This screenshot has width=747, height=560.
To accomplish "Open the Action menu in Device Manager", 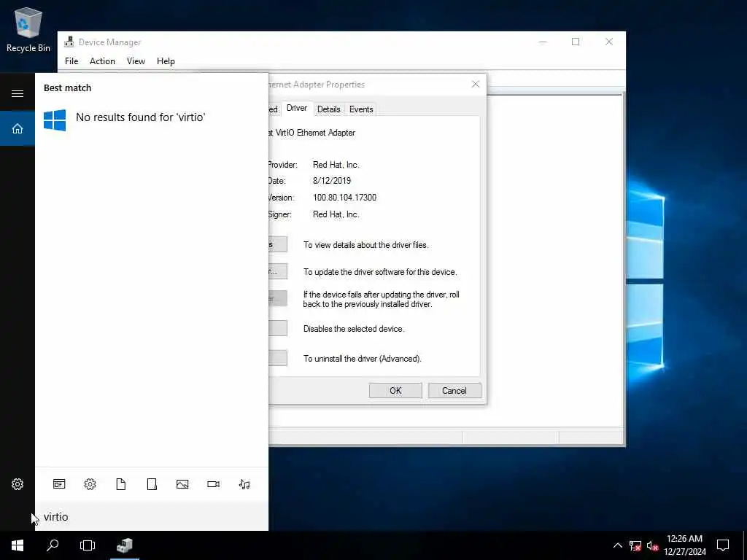I will pyautogui.click(x=102, y=61).
